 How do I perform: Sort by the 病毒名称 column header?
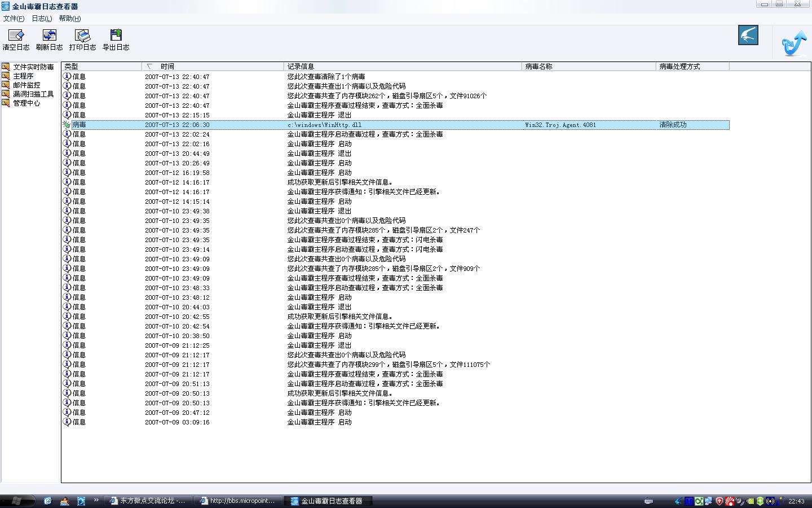(x=589, y=66)
